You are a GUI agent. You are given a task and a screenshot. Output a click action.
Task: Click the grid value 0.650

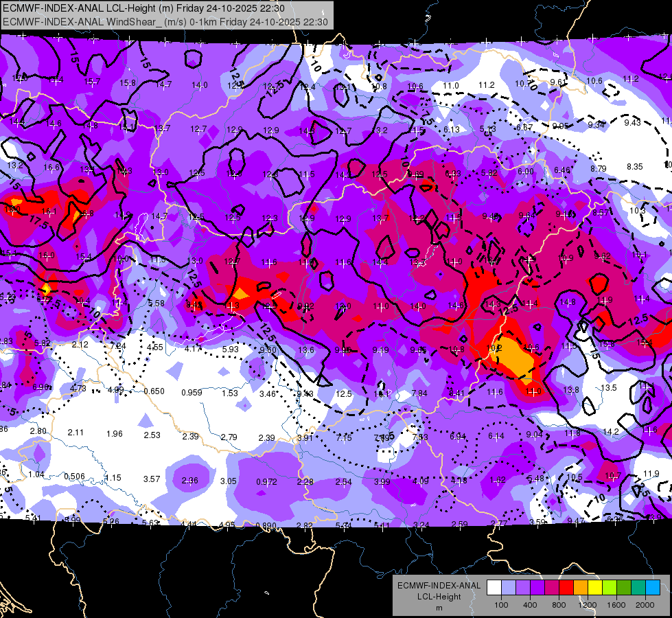click(154, 391)
